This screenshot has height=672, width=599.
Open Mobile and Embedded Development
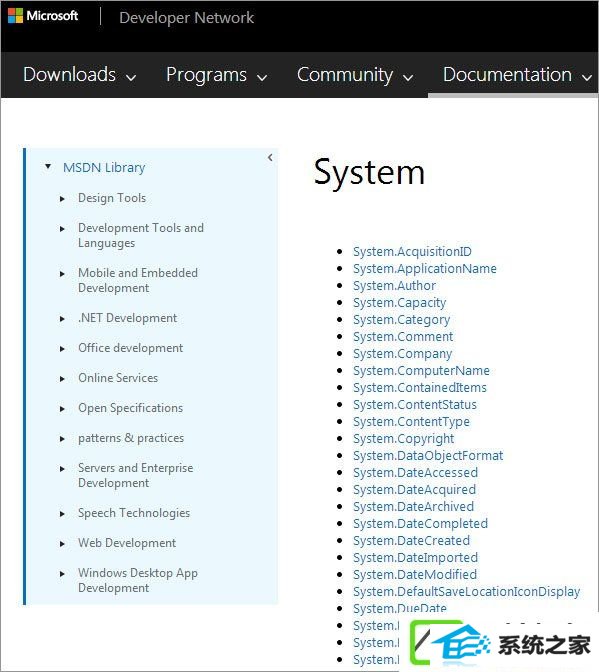(x=138, y=280)
